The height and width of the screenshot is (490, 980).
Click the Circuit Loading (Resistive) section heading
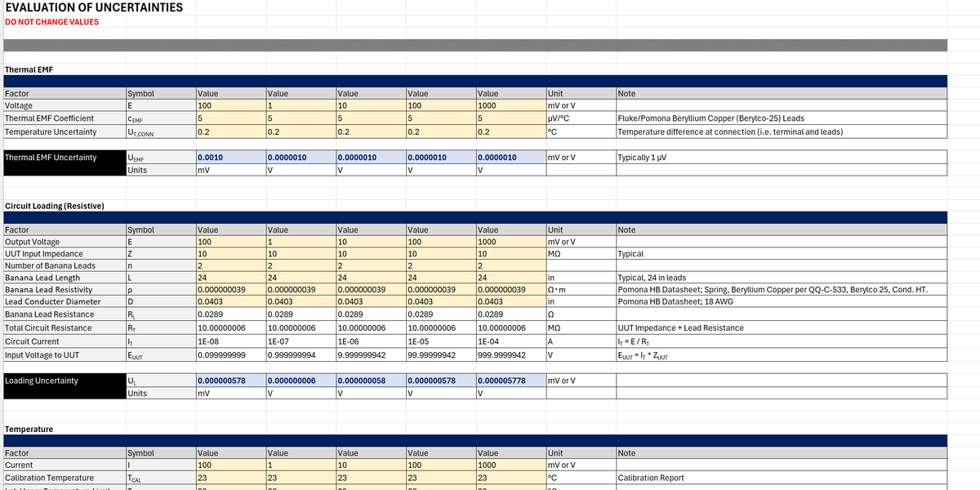54,206
